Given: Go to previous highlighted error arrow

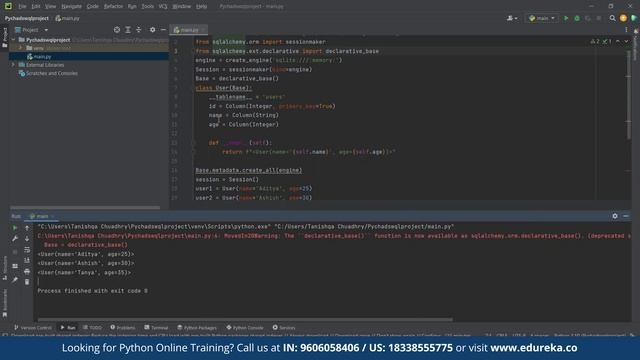Looking at the screenshot, I should [x=618, y=42].
